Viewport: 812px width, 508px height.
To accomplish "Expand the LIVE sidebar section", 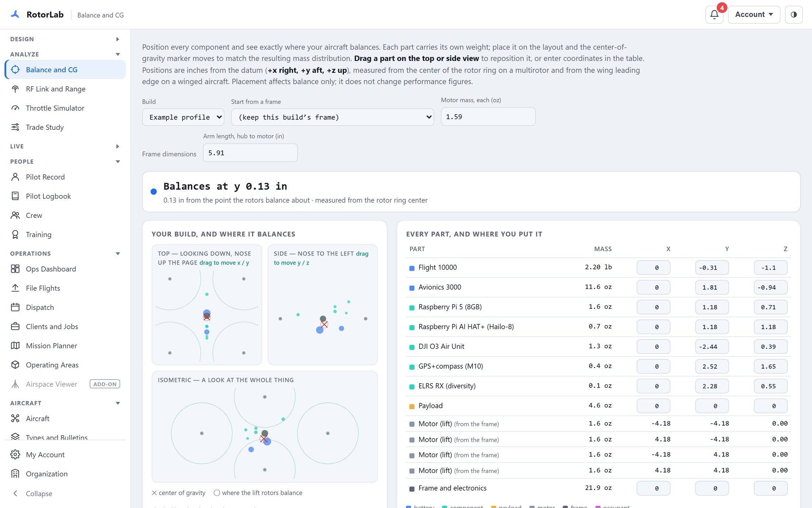I will pos(65,146).
